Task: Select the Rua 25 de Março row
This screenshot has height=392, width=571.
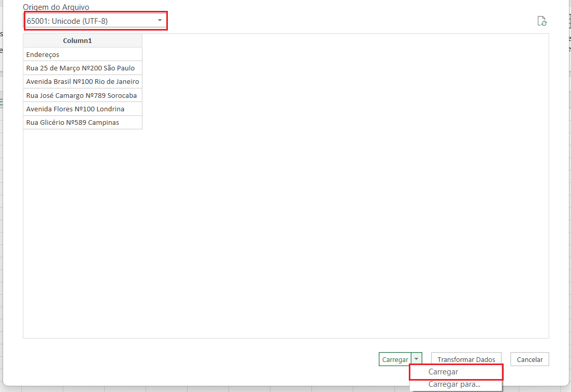Action: [x=82, y=68]
